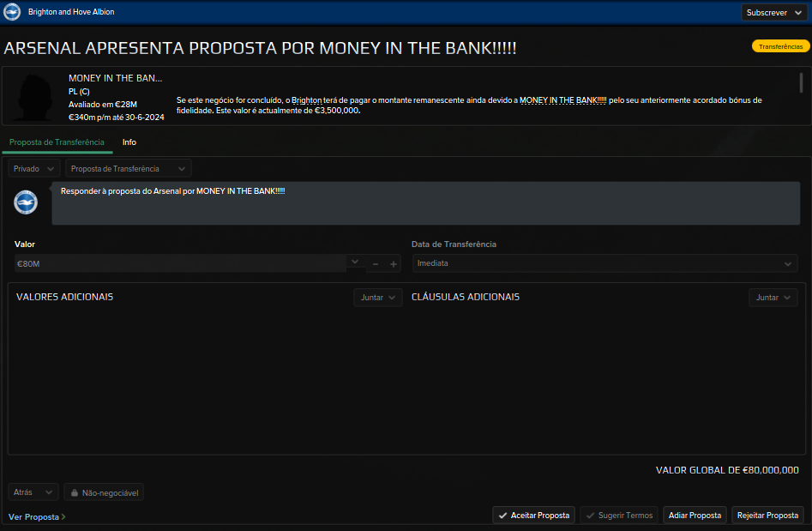Open Juntar dropdown for Cláusulas Adicionais

[773, 298]
